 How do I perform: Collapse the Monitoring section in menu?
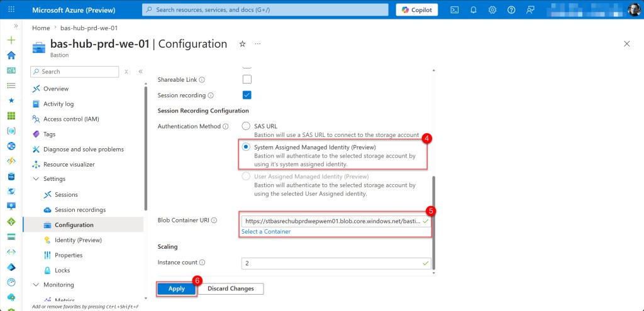click(36, 285)
